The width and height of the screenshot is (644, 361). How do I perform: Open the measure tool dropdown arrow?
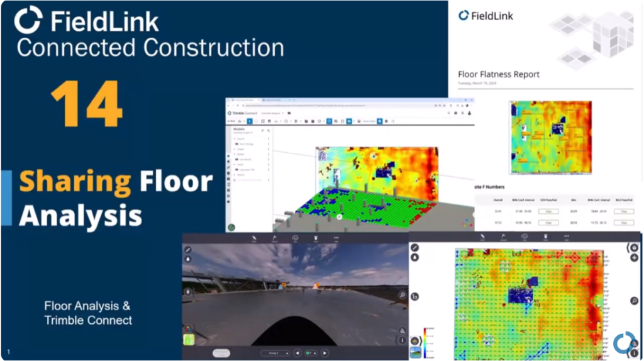[x=280, y=121]
